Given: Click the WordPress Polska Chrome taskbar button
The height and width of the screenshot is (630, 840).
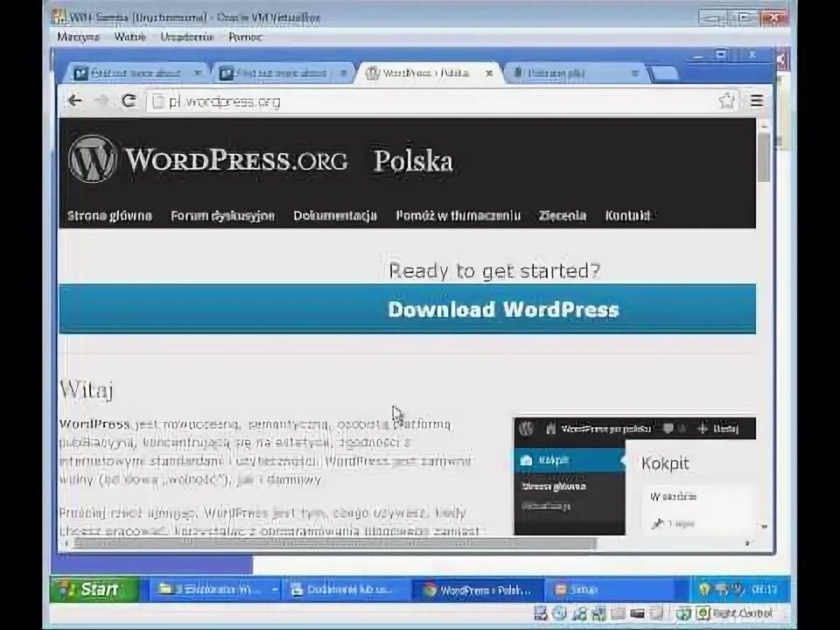Looking at the screenshot, I should click(x=479, y=589).
